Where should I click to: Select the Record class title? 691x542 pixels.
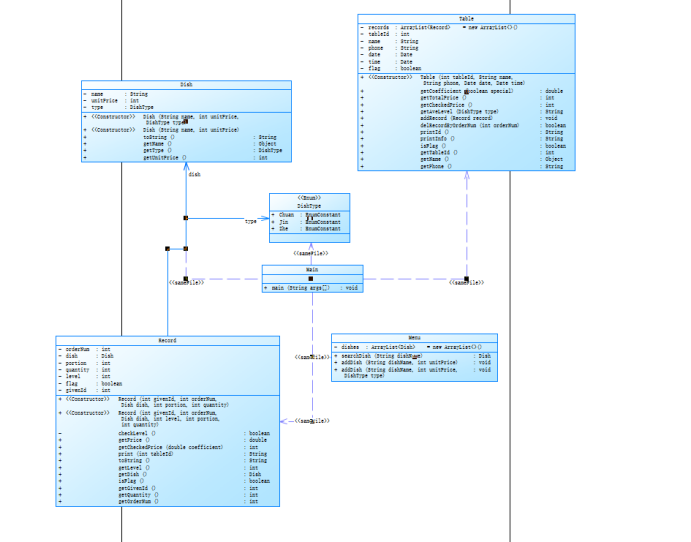[x=167, y=340]
